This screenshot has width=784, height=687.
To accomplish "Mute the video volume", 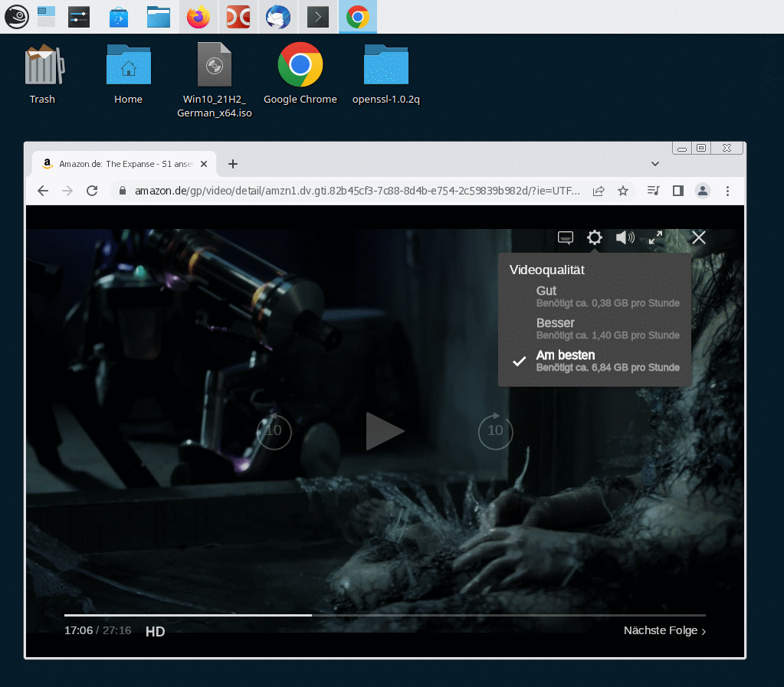I will [x=625, y=237].
